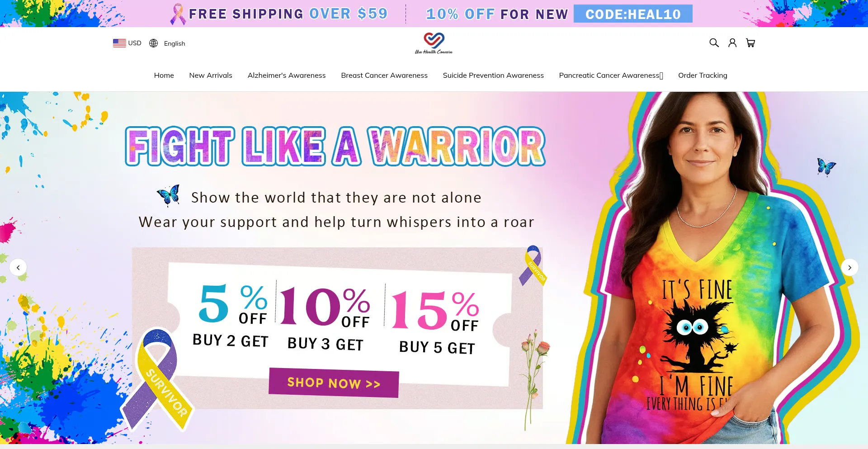Open Alzheimer's Awareness category
Viewport: 868px width, 449px height.
pyautogui.click(x=287, y=76)
